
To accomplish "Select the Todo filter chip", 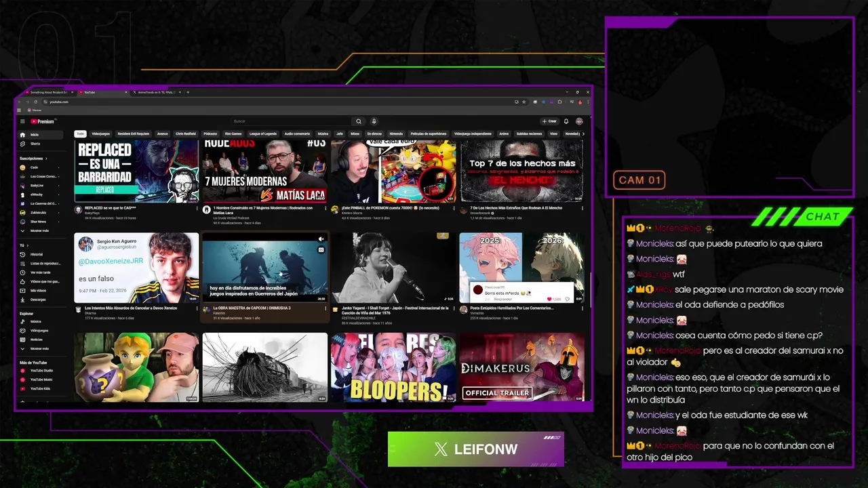I will (80, 134).
